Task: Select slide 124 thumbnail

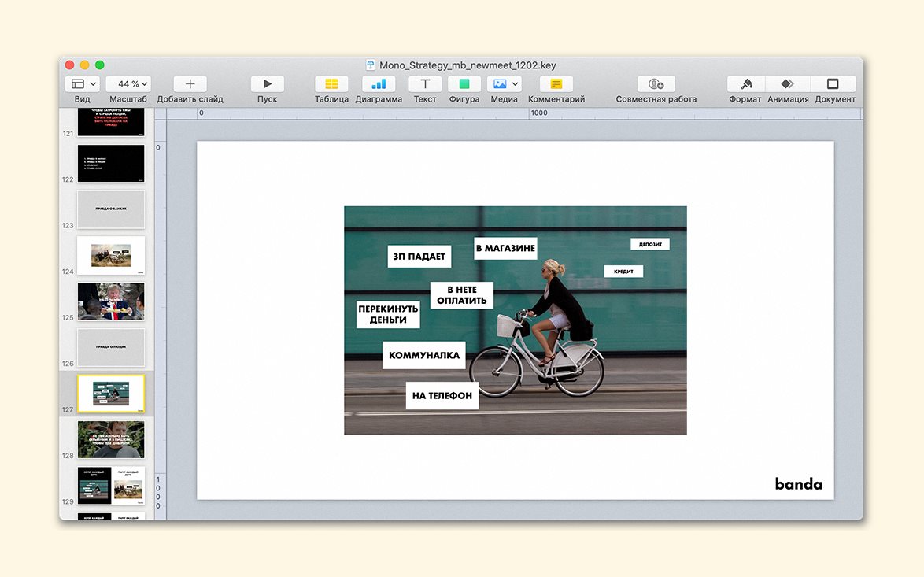Action: pyautogui.click(x=111, y=255)
